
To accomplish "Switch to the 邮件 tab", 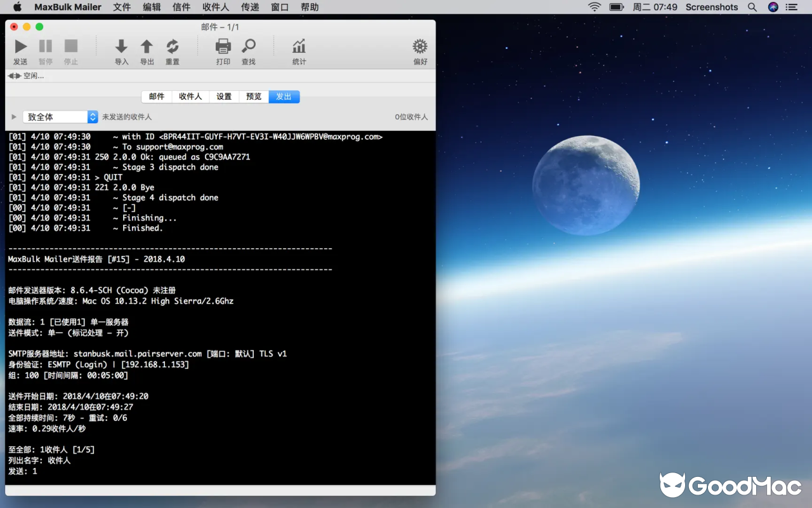I will pos(156,96).
